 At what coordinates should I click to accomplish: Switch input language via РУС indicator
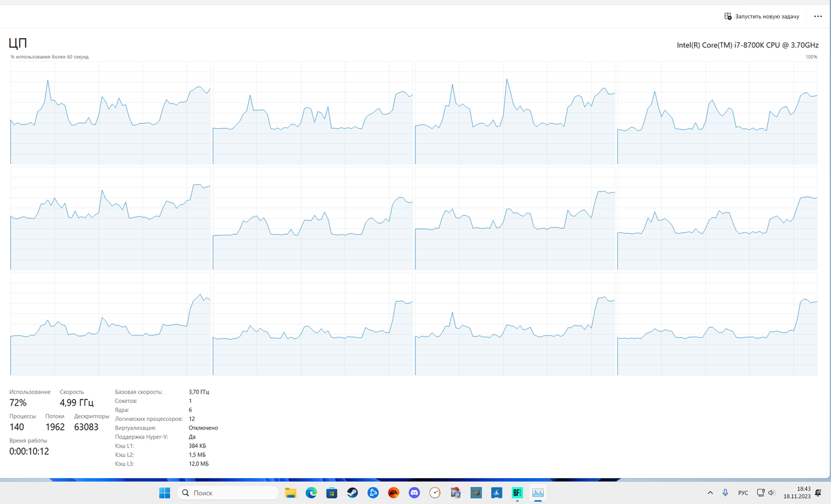pyautogui.click(x=743, y=493)
